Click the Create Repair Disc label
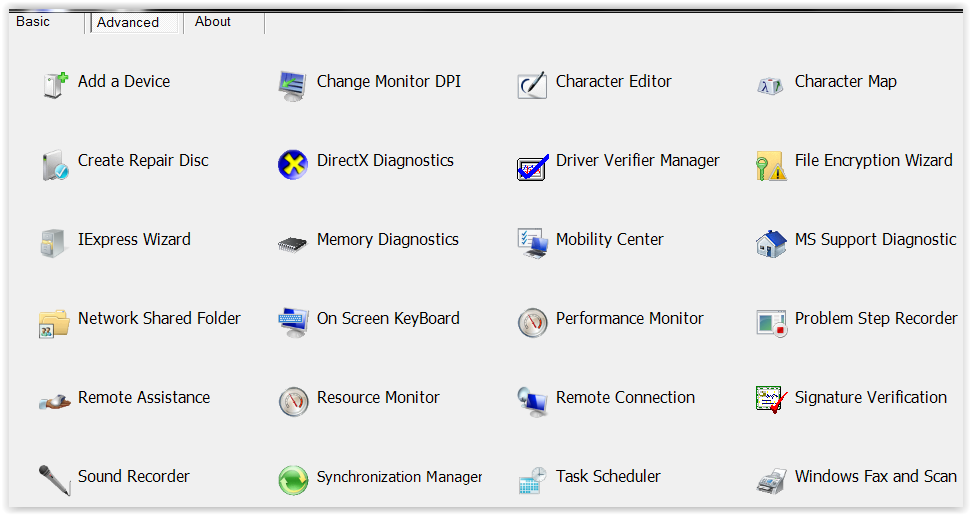The height and width of the screenshot is (515, 971). pos(143,160)
